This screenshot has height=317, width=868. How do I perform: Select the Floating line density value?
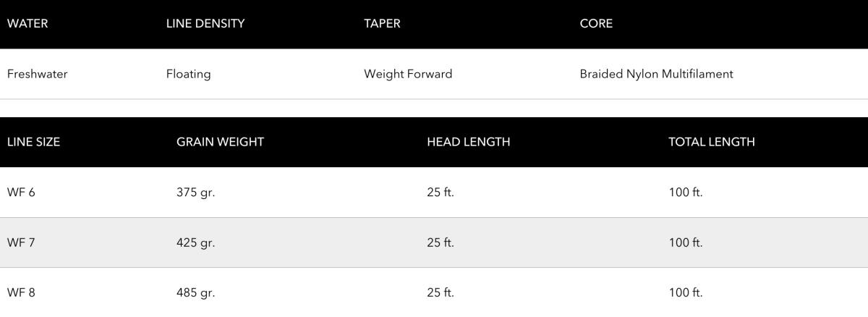point(188,74)
